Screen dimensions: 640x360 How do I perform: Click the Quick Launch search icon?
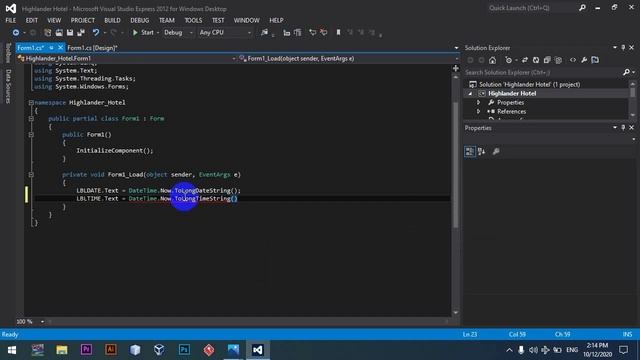pos(582,8)
